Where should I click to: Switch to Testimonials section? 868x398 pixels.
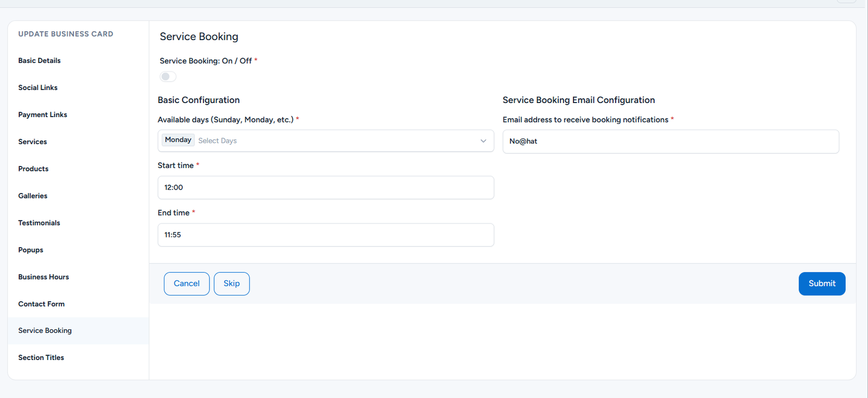[39, 223]
